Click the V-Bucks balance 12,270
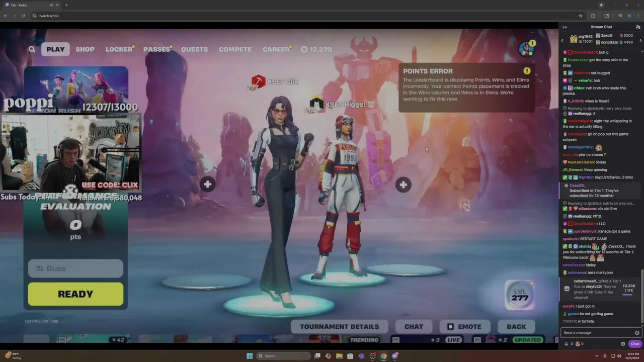This screenshot has width=644, height=362. (316, 49)
